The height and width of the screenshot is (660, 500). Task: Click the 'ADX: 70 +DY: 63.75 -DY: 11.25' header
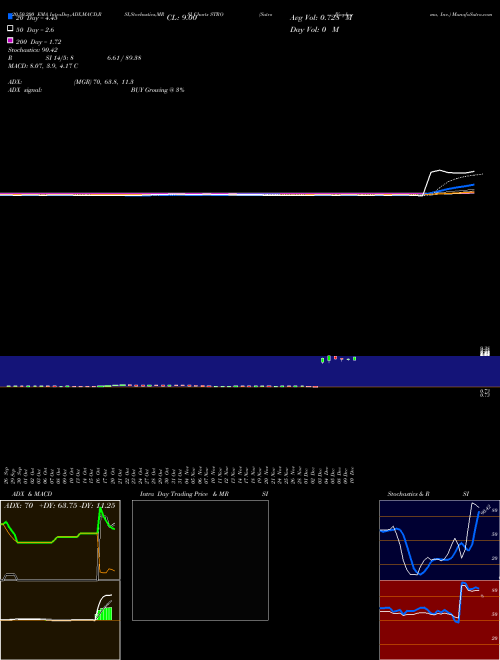[59, 506]
